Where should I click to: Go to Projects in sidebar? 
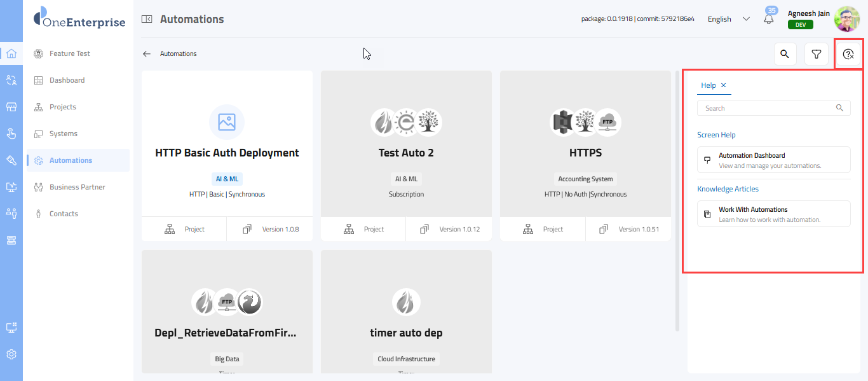pyautogui.click(x=63, y=107)
